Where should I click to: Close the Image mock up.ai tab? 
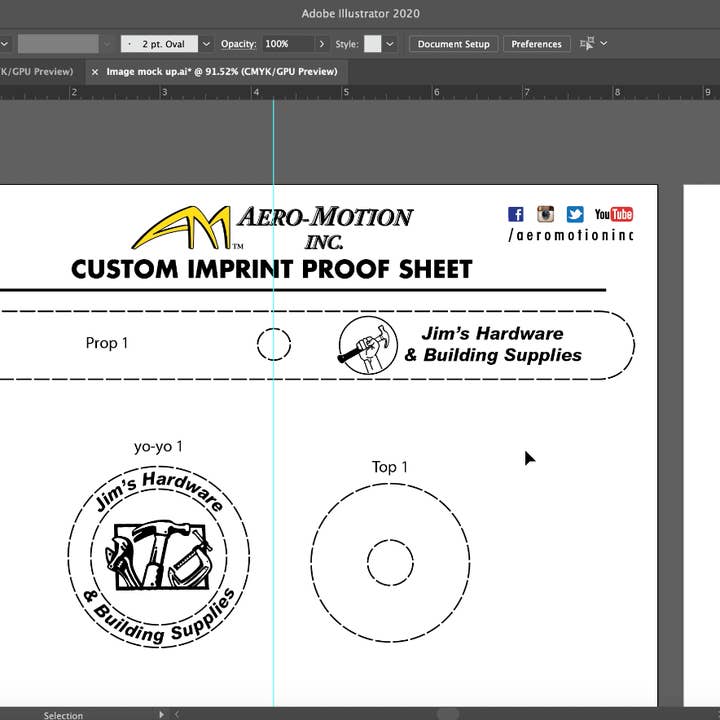point(95,72)
